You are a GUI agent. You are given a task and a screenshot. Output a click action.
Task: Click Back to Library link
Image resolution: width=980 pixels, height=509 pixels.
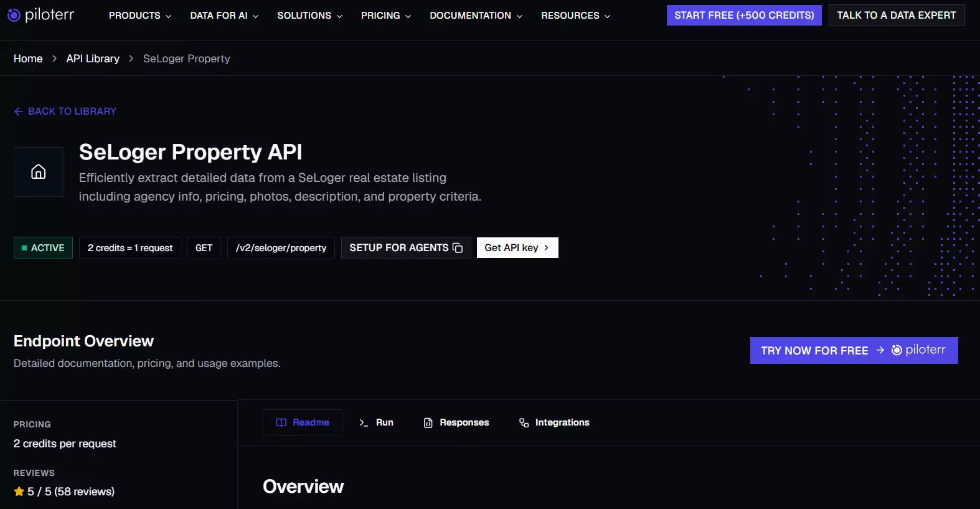(65, 111)
